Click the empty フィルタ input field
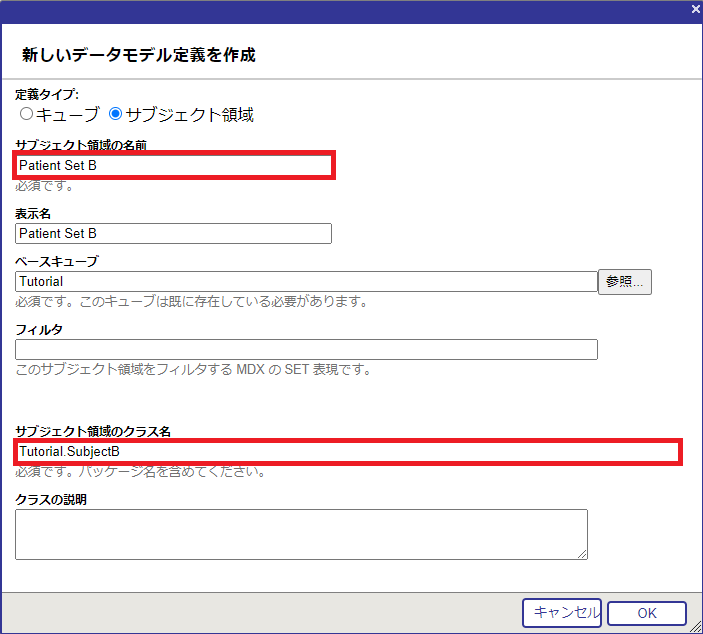This screenshot has height=634, width=703. pyautogui.click(x=306, y=349)
